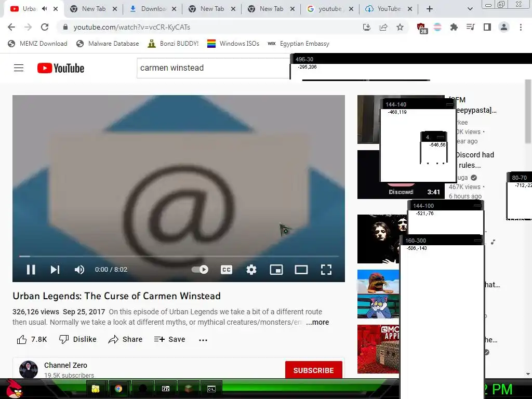Viewport: 532px width, 399px height.
Task: Open 7-Zip taskbar icon
Action: [166, 389]
